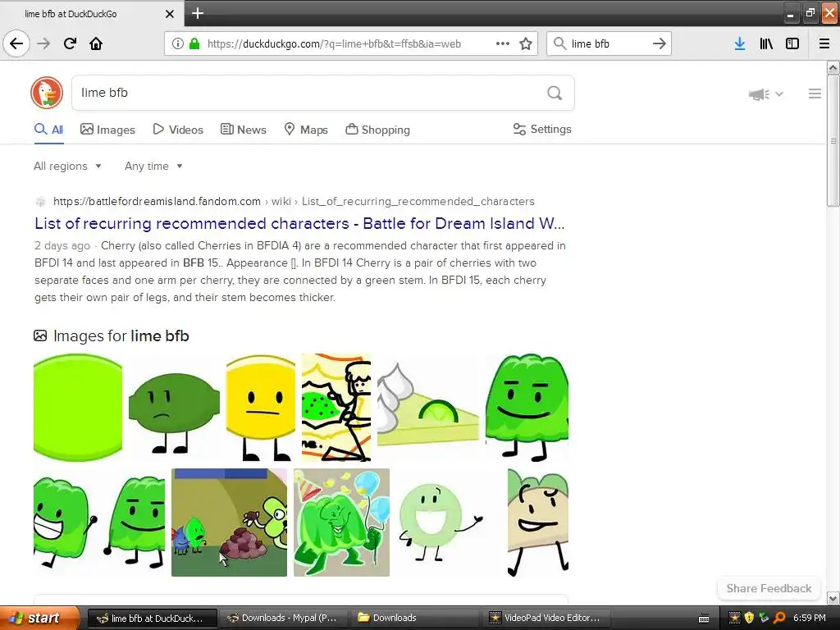Open the scene with leaf and clover image
This screenshot has height=630, width=840.
coord(229,523)
